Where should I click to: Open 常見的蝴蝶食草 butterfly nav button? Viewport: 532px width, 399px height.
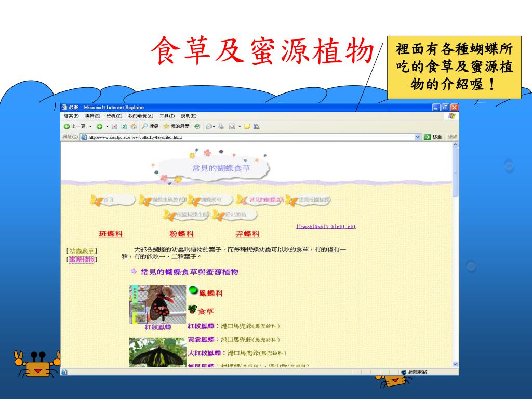pyautogui.click(x=260, y=200)
